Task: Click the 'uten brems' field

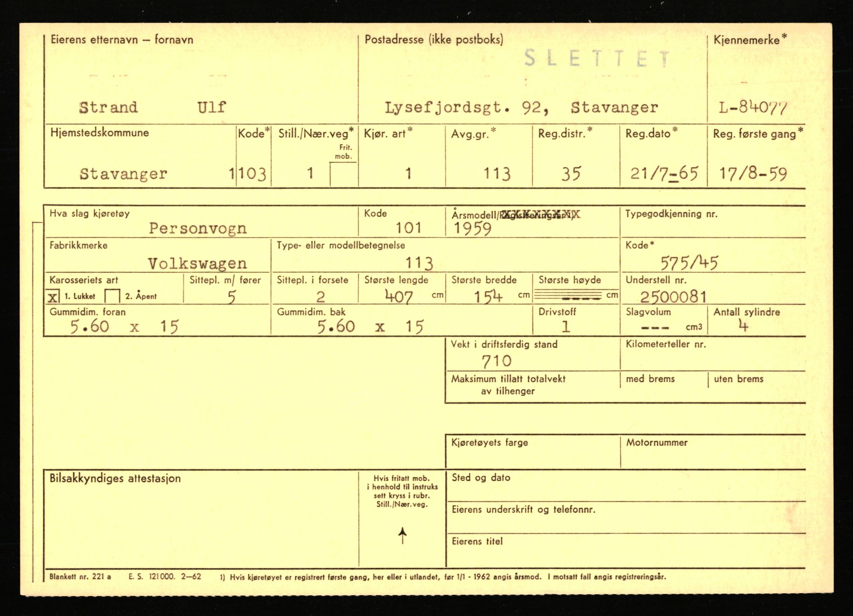Action: tap(756, 387)
